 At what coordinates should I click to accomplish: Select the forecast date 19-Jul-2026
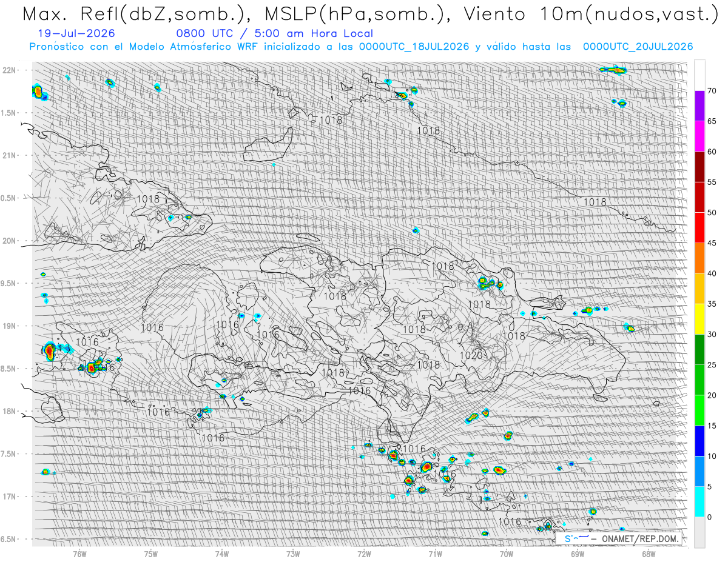pyautogui.click(x=76, y=34)
